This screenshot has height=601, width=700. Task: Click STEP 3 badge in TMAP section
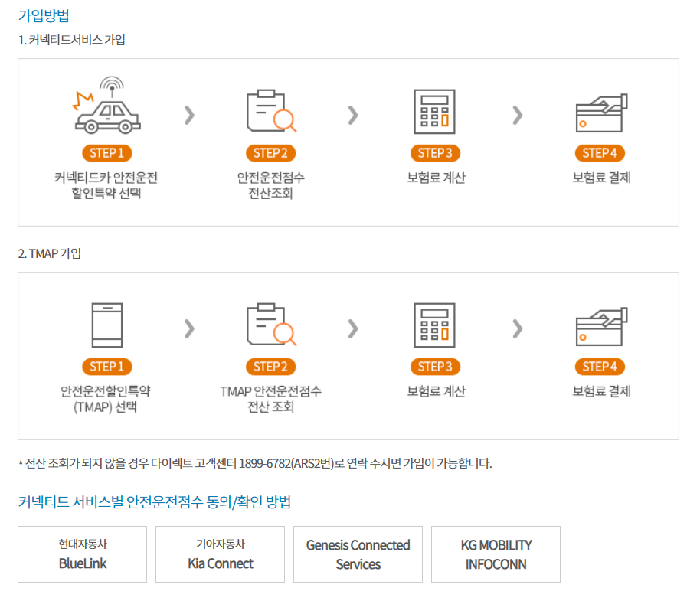435,367
